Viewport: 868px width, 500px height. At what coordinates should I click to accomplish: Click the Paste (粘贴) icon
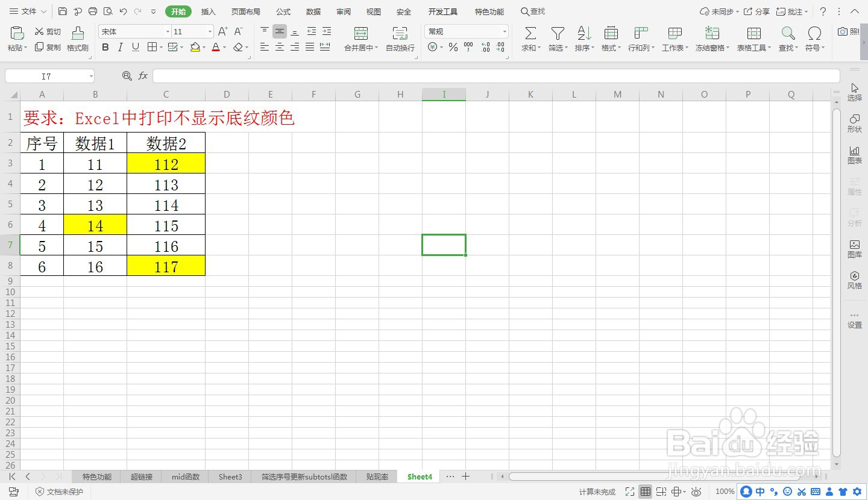coord(16,34)
